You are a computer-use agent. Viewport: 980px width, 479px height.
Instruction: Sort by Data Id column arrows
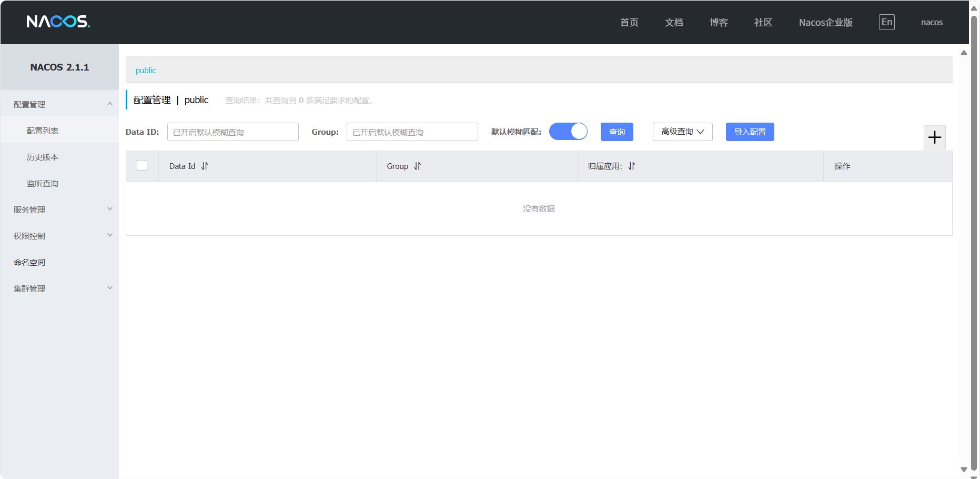(x=205, y=166)
